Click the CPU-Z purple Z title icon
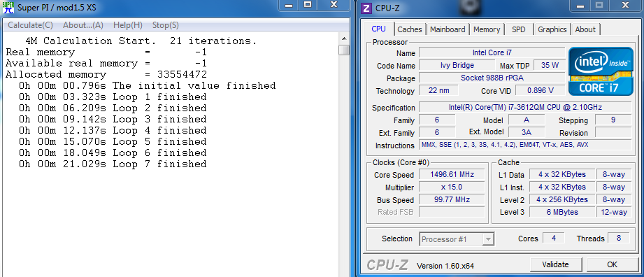The image size is (644, 277). [367, 8]
